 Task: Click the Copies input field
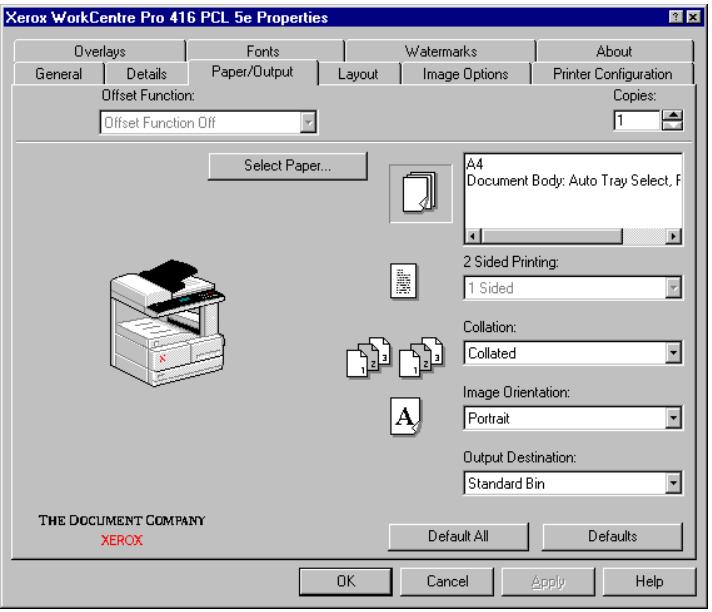click(x=637, y=120)
